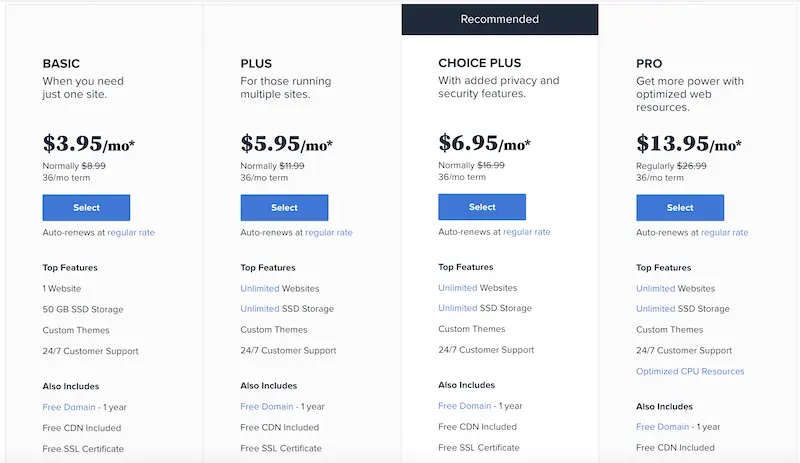Open Unlimited SSD Storage link in Plus
800x463 pixels.
(260, 309)
